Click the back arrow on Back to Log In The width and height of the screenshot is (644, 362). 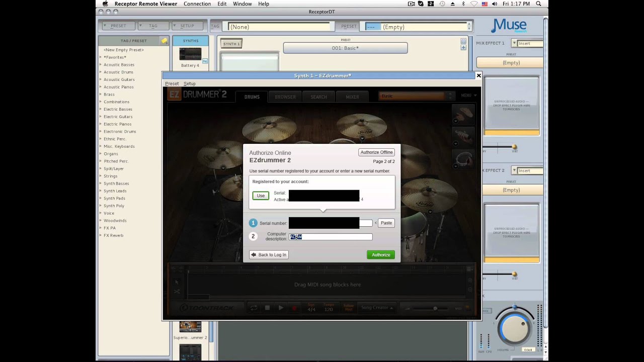coord(254,255)
